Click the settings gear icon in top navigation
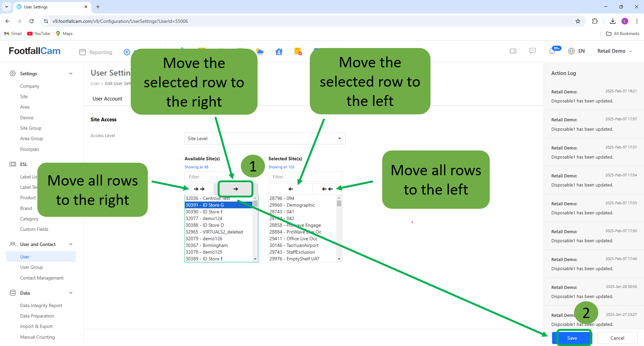The image size is (644, 346). [x=127, y=52]
